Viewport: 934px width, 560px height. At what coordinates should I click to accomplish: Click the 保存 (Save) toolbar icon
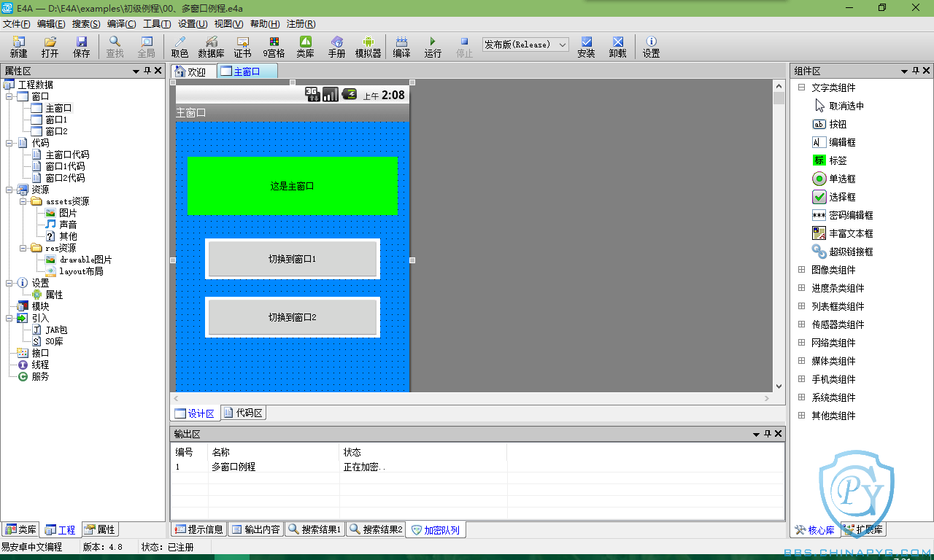pyautogui.click(x=82, y=47)
